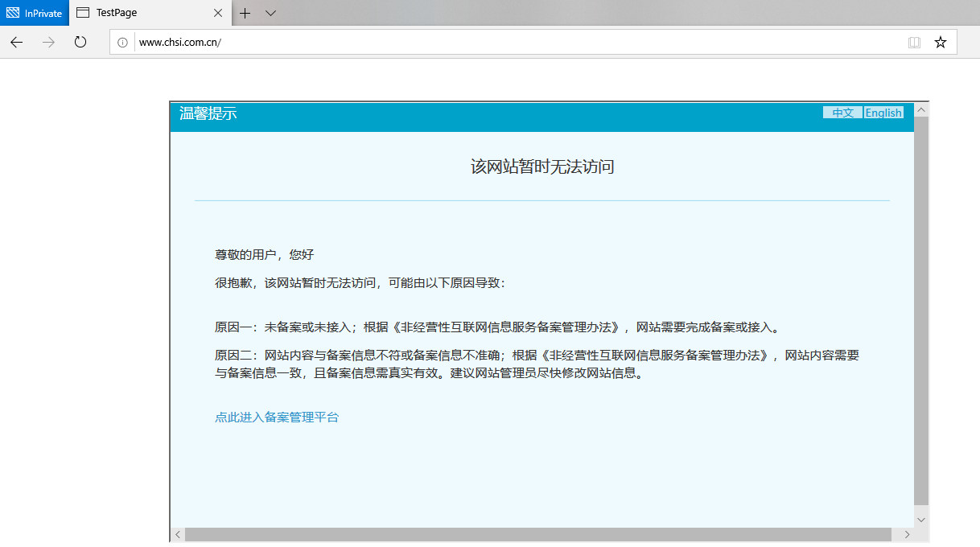Click the scroll down arrow in notice frame
980x547 pixels.
(x=921, y=520)
